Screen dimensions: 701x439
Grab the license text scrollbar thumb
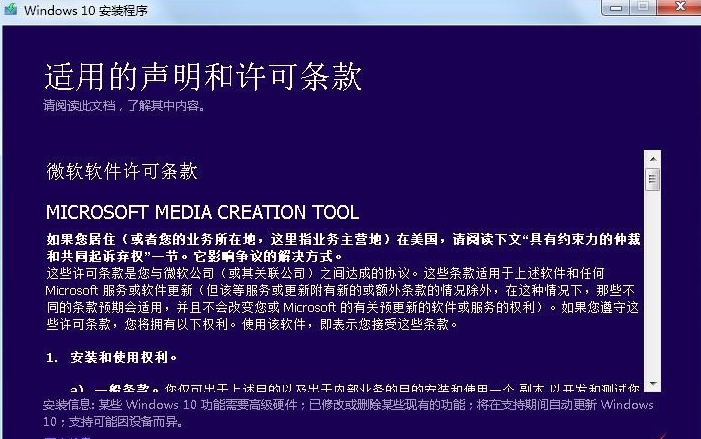[x=652, y=180]
